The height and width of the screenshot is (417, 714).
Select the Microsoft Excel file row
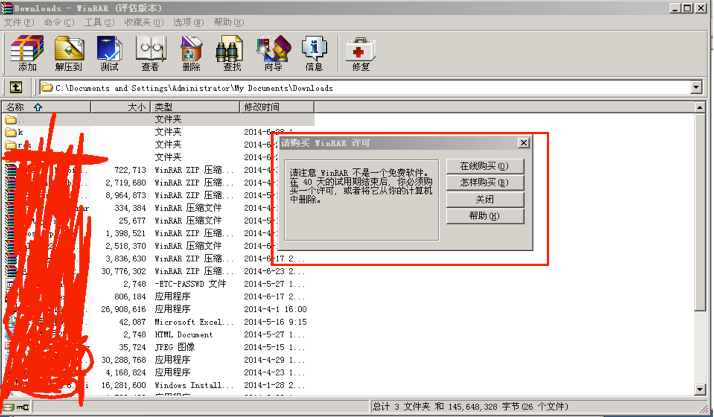coord(157,322)
